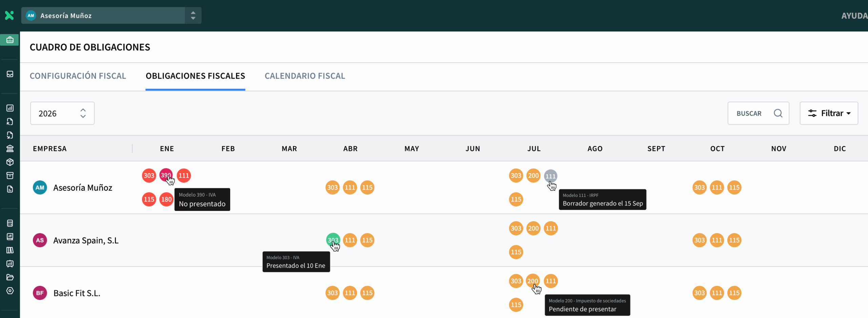Click the bank building icon in sidebar
Viewport: 868px width, 318px height.
10,149
